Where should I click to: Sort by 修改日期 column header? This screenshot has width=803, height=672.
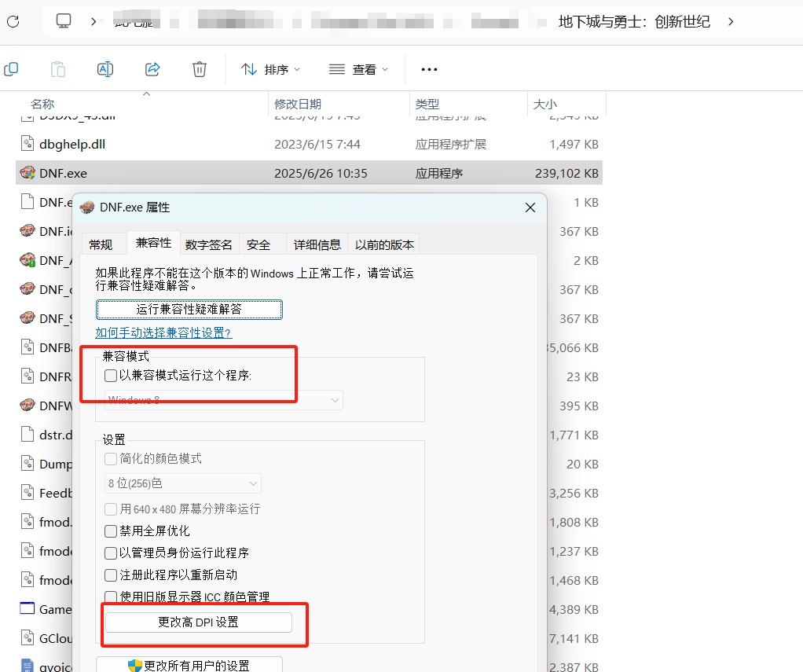[298, 104]
